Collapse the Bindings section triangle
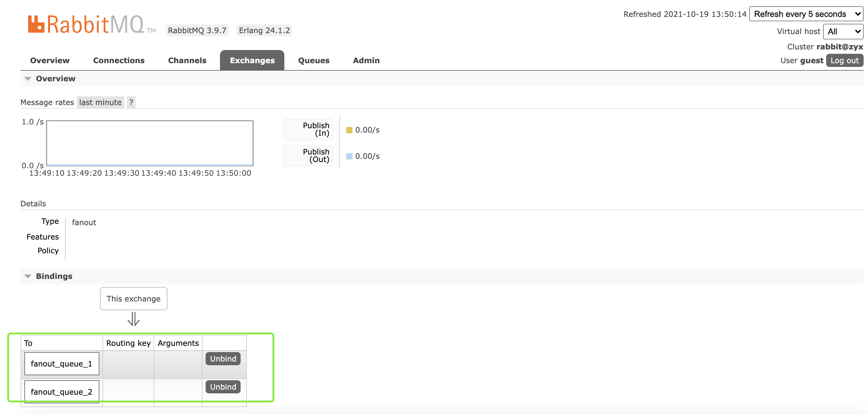868x414 pixels. (28, 276)
